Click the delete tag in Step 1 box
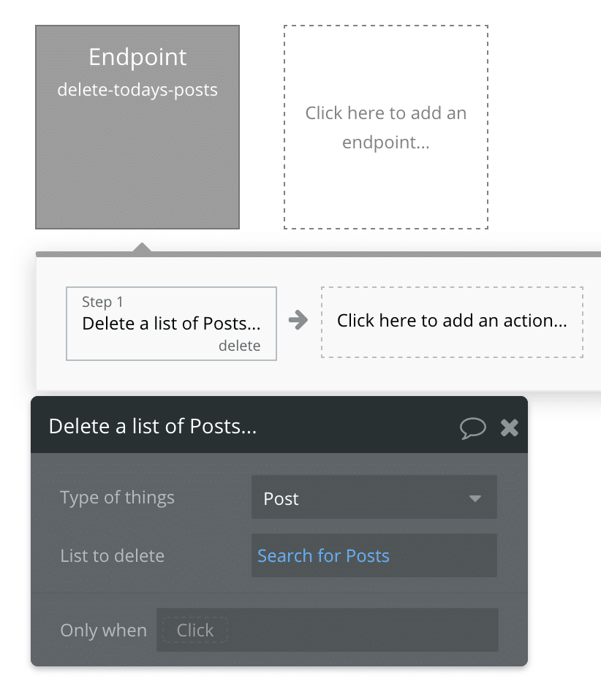601x700 pixels. click(x=239, y=346)
